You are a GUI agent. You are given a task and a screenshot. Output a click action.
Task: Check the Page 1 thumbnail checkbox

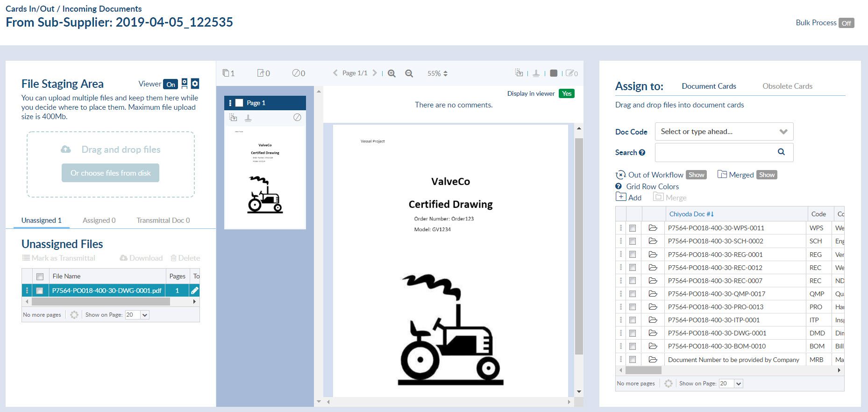pyautogui.click(x=239, y=103)
